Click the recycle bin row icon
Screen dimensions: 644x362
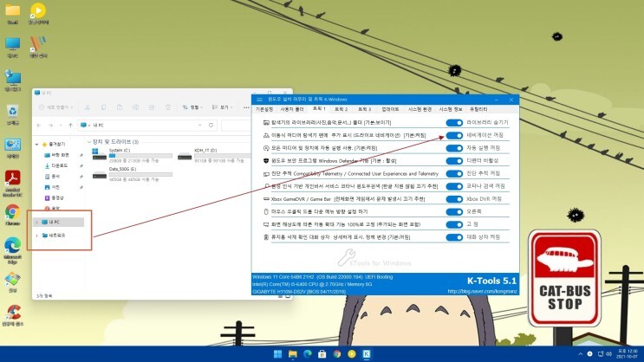pyautogui.click(x=266, y=237)
